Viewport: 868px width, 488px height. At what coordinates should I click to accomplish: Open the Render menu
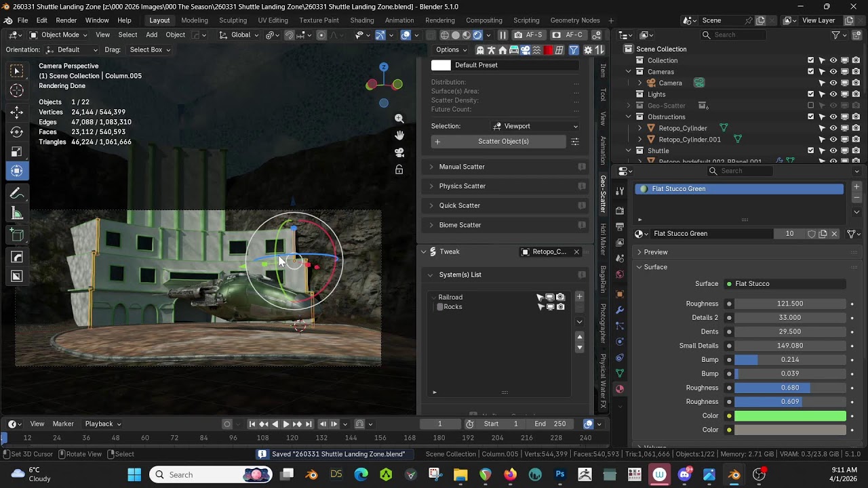click(x=66, y=20)
